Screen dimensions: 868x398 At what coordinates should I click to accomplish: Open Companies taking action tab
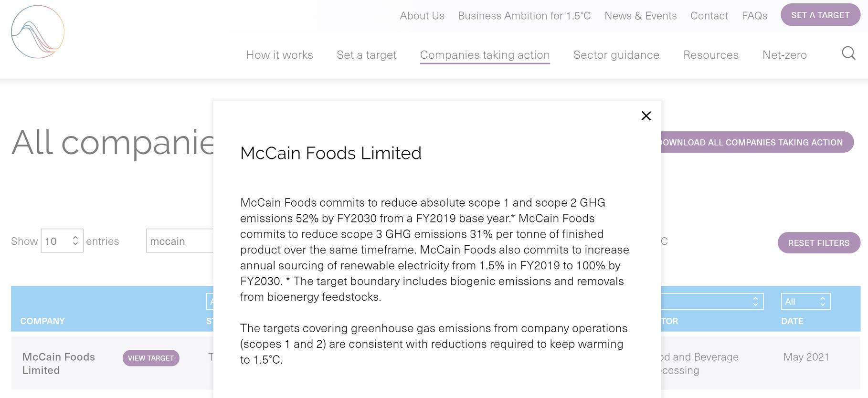pos(485,55)
